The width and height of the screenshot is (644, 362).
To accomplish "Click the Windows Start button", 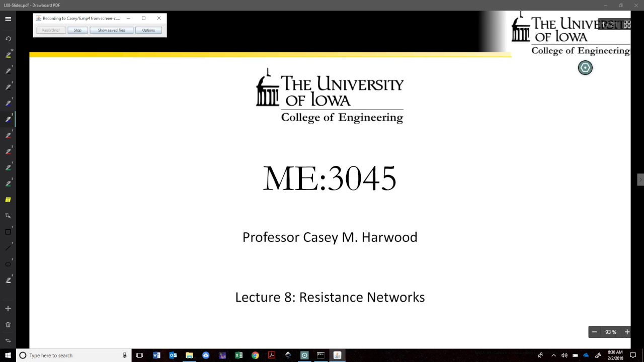I will tap(8, 355).
